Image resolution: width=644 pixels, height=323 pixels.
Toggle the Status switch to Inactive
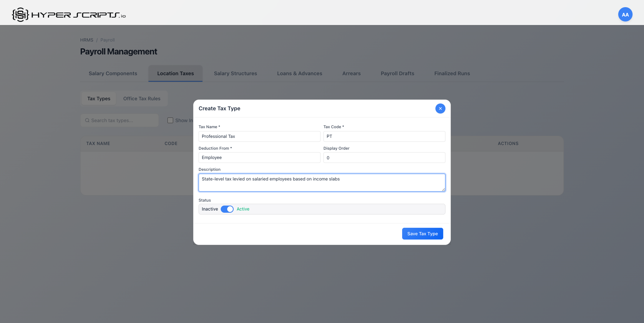(227, 209)
